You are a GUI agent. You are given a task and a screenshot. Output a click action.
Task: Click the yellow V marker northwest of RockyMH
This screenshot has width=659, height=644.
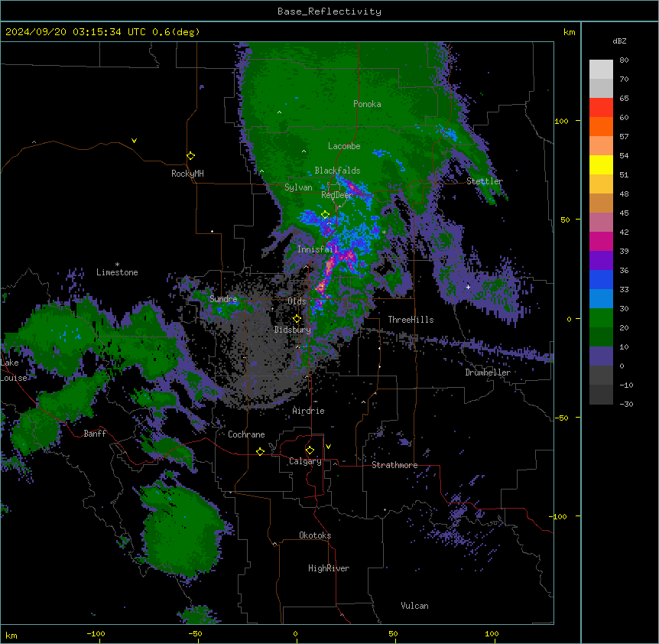pos(134,141)
